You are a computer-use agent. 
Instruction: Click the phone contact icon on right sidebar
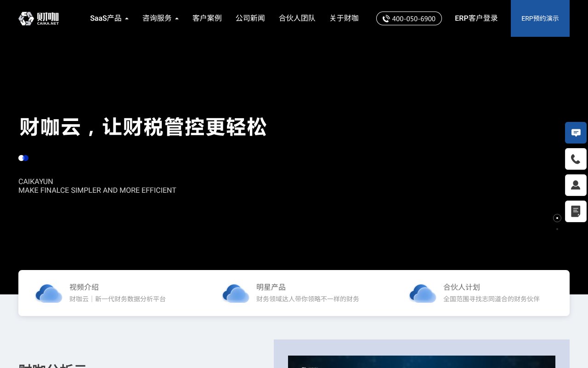(576, 159)
